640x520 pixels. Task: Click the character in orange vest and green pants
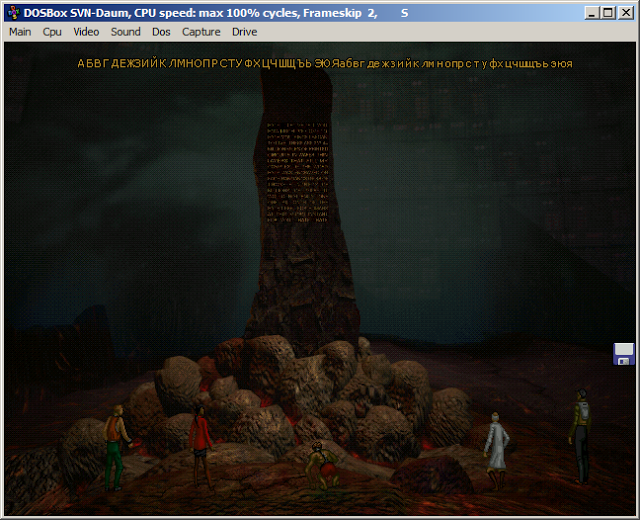[x=116, y=447]
